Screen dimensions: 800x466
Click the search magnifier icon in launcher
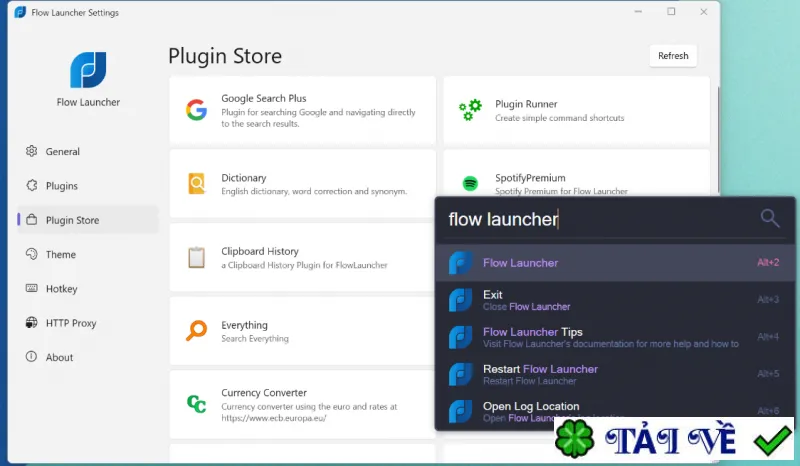(769, 218)
